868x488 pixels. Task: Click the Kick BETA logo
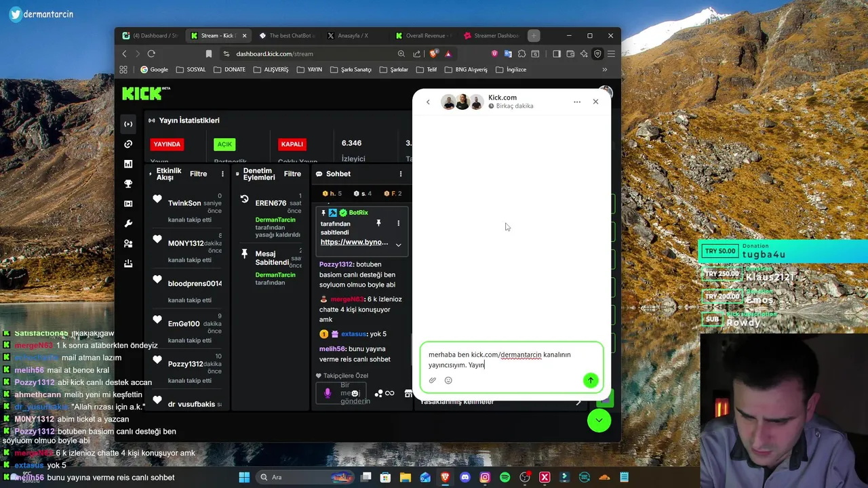click(x=146, y=93)
